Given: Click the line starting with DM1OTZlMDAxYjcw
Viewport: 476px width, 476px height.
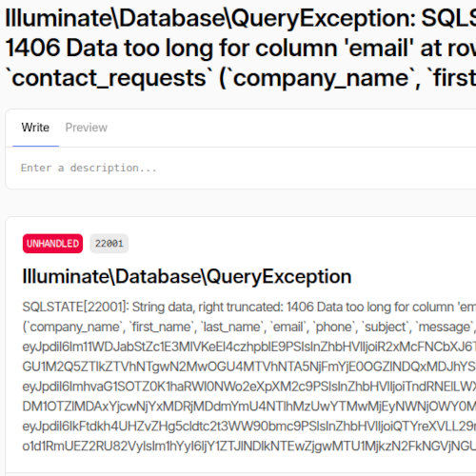Looking at the screenshot, I should tap(249, 407).
